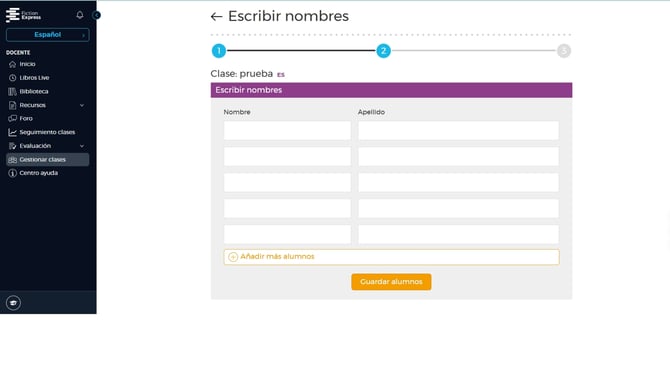Image resolution: width=670 pixels, height=376 pixels.
Task: Click the Biblioteca books icon
Action: [12, 91]
